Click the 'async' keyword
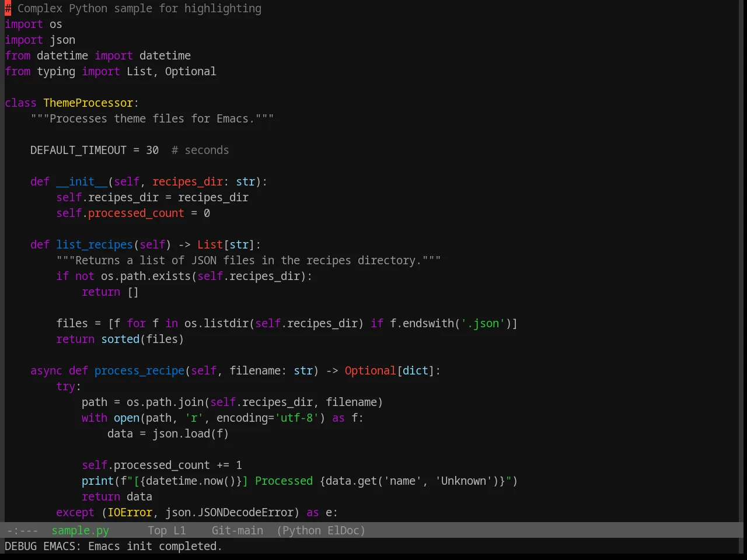The image size is (747, 560). pyautogui.click(x=46, y=370)
